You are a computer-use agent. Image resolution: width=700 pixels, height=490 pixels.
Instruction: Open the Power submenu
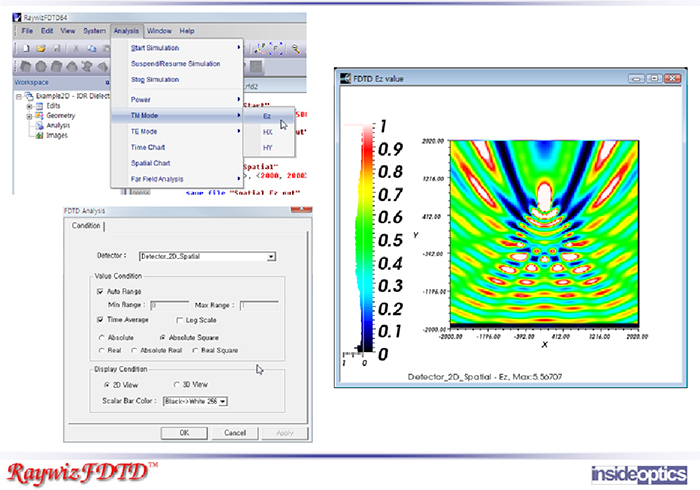click(x=176, y=100)
